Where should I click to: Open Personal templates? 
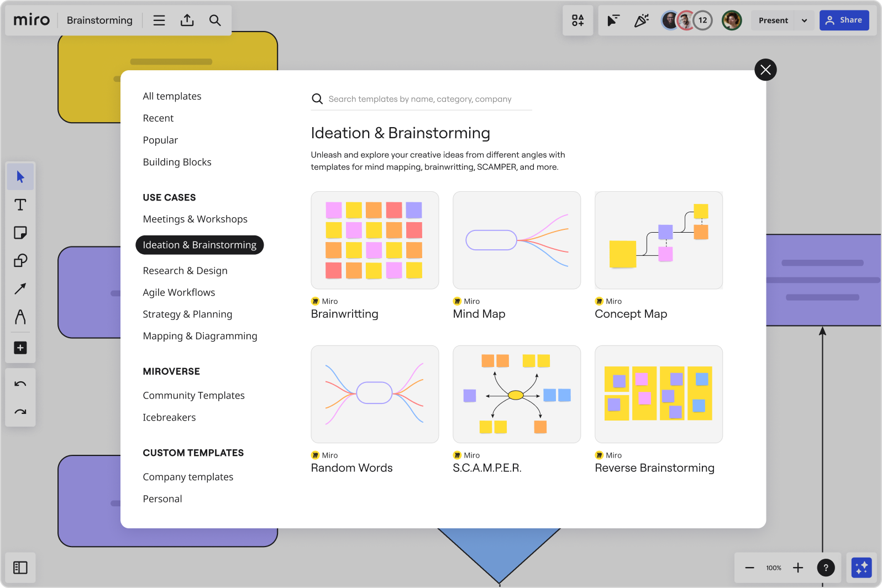[162, 499]
